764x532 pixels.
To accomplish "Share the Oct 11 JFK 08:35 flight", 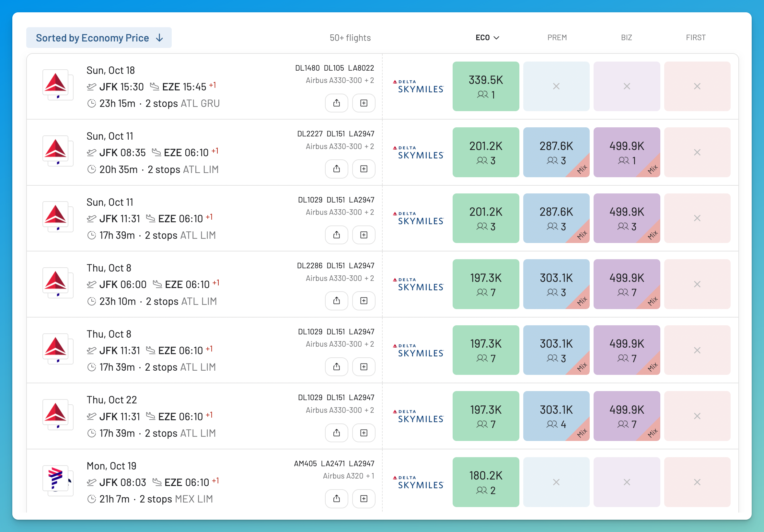I will [x=336, y=169].
